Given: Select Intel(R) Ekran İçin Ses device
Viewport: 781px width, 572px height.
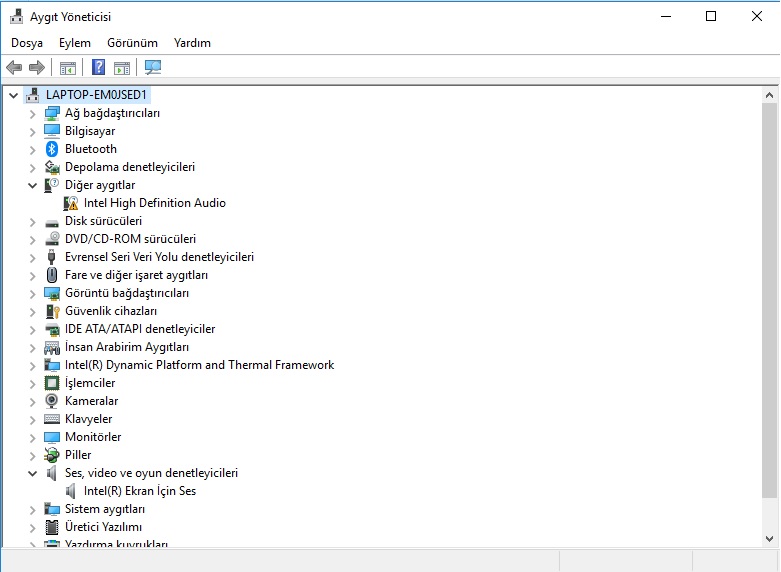Looking at the screenshot, I should pos(140,491).
